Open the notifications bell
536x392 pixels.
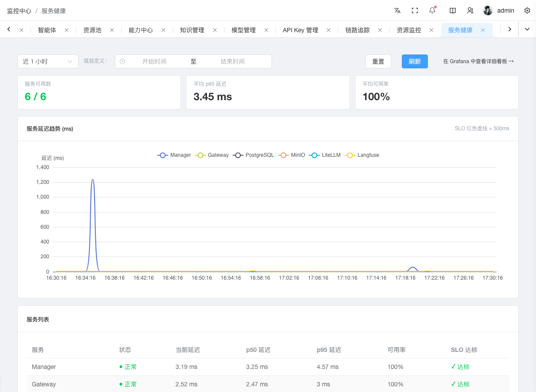pyautogui.click(x=432, y=10)
